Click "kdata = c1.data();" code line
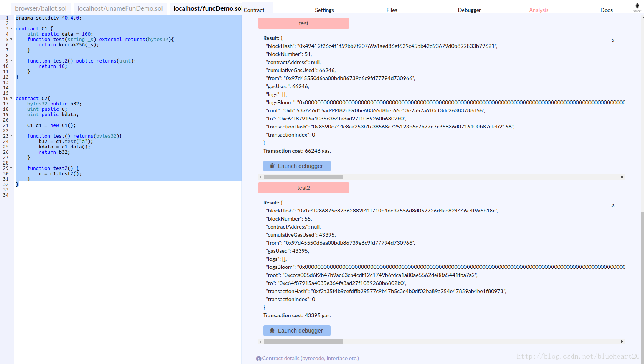This screenshot has width=644, height=364. [64, 147]
